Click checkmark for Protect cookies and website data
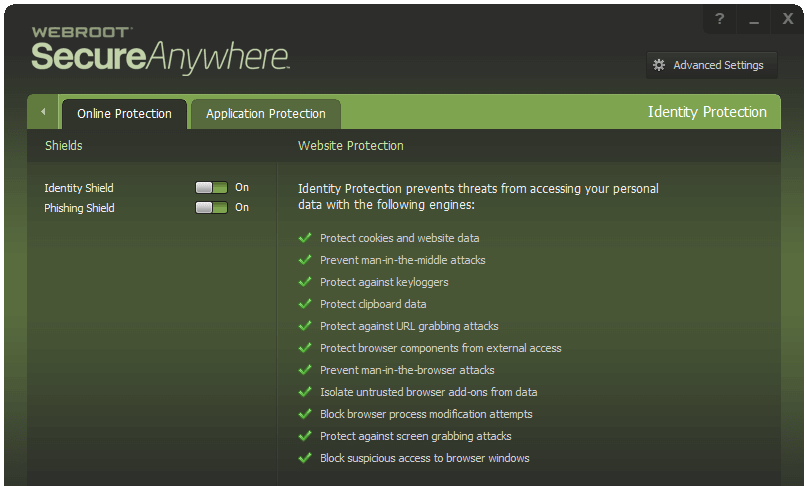Screen dimensions: 807x486 [305, 237]
